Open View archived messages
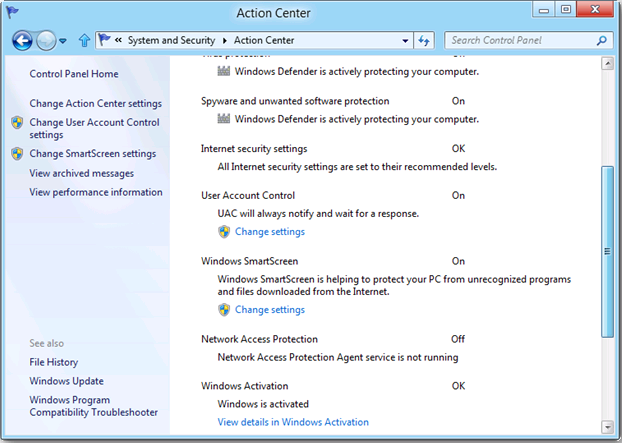Screen dimensions: 622x443 point(82,173)
